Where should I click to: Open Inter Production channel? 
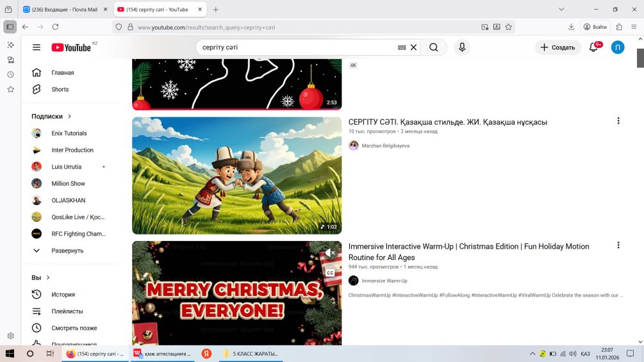tap(70, 150)
